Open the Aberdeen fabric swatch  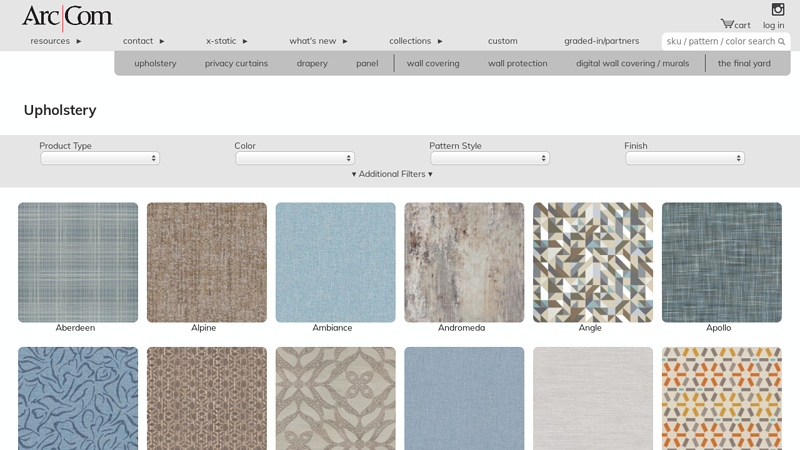pos(78,262)
